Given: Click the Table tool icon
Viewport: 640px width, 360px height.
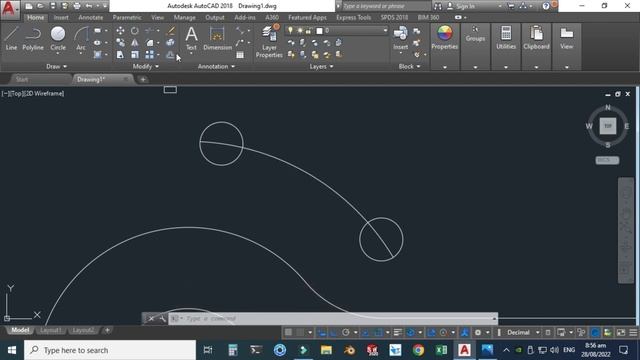Looking at the screenshot, I should pos(240,55).
